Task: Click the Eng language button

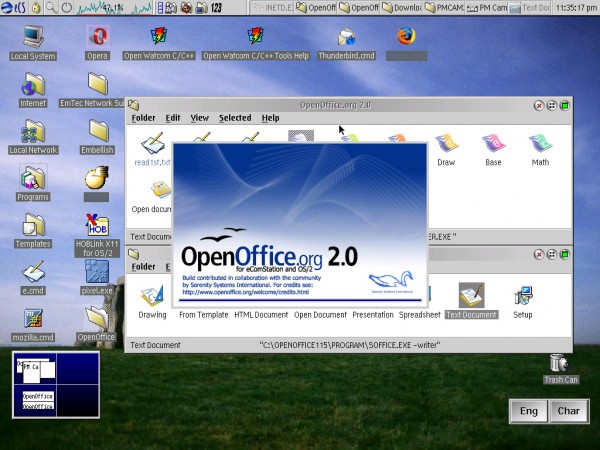Action: click(528, 411)
